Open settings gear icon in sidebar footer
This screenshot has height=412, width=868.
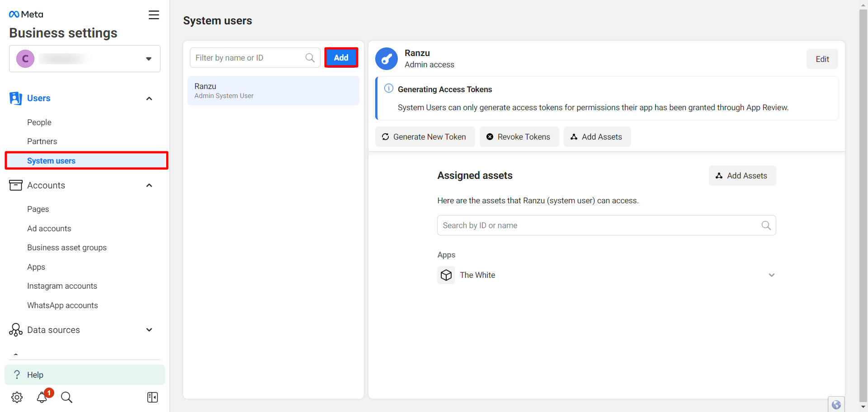pyautogui.click(x=17, y=397)
